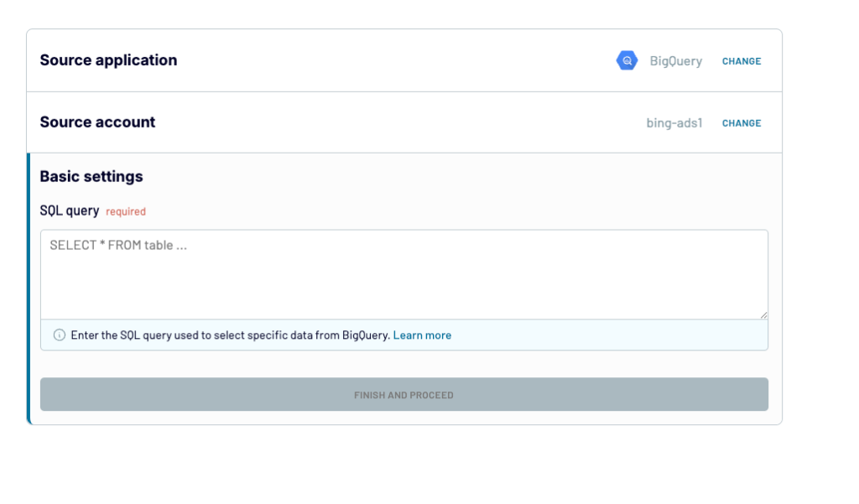Viewport: 859px width, 504px height.
Task: Click the Finish and Proceed button
Action: click(x=404, y=394)
